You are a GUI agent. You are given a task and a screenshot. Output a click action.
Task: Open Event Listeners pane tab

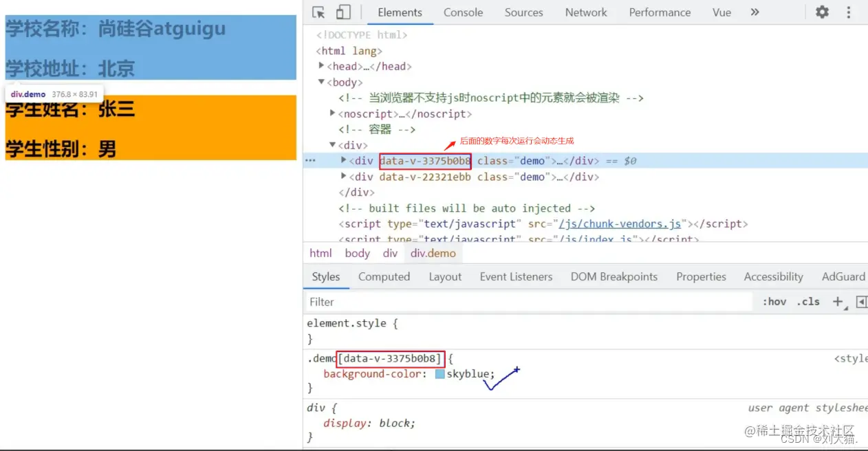click(516, 276)
